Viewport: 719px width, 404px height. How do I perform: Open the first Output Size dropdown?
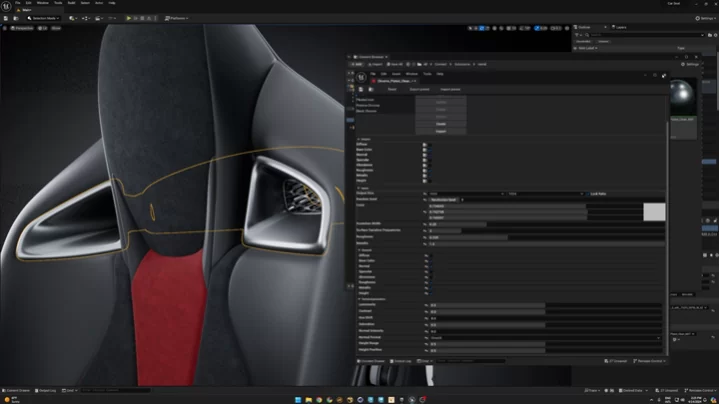click(467, 194)
